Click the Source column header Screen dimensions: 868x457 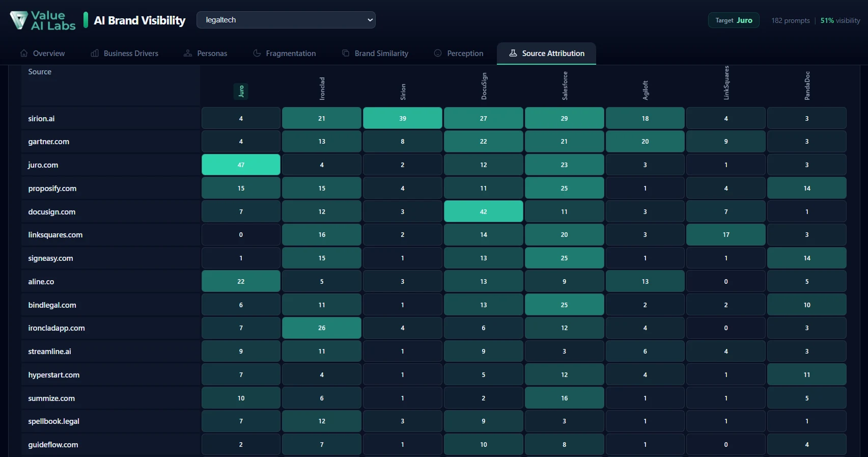point(40,72)
